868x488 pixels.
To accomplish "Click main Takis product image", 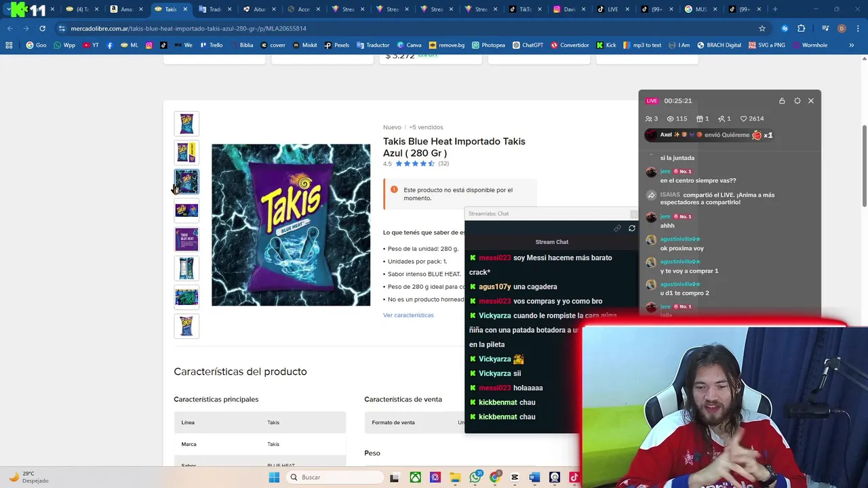I will click(291, 225).
